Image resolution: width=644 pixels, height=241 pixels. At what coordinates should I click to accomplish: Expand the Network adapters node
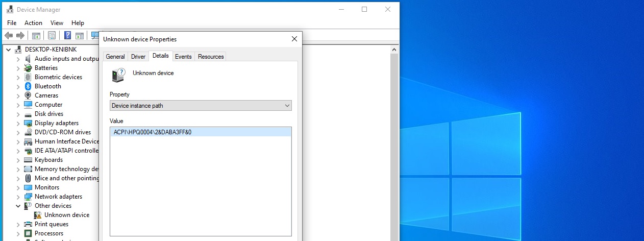coord(18,197)
